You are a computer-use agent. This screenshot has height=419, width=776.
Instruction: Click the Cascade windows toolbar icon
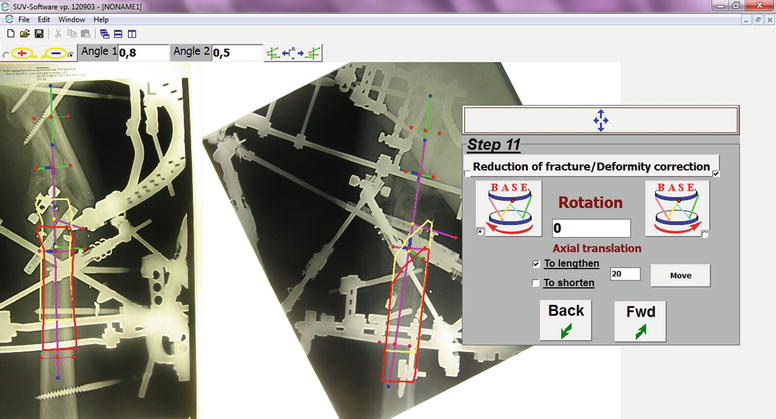tap(105, 34)
